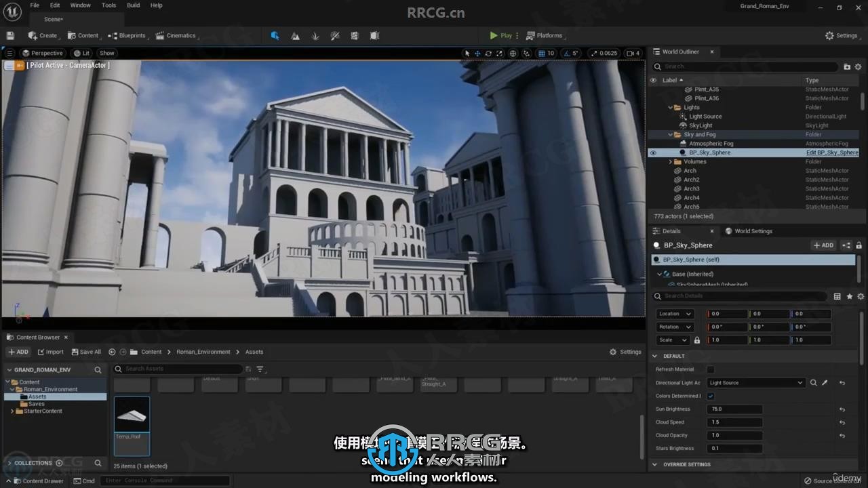This screenshot has width=868, height=488.
Task: Open Blueprint/Add Script icon beside ADD
Action: (x=846, y=245)
